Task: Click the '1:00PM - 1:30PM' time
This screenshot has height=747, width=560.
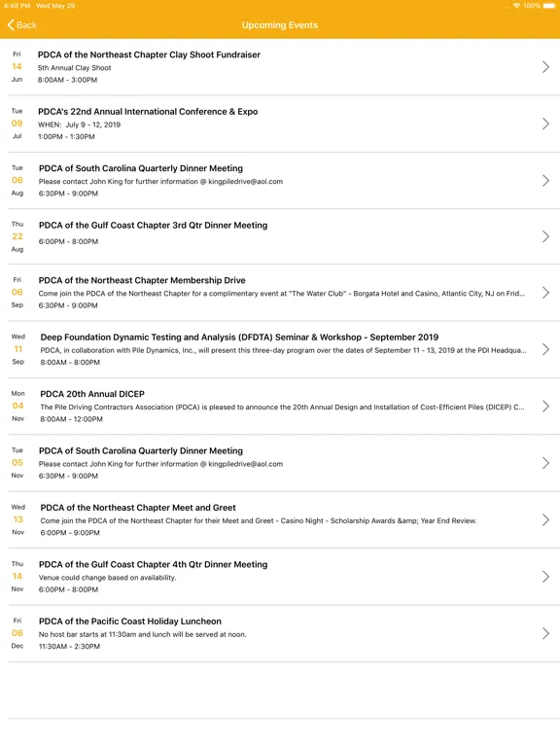Action: (x=67, y=137)
